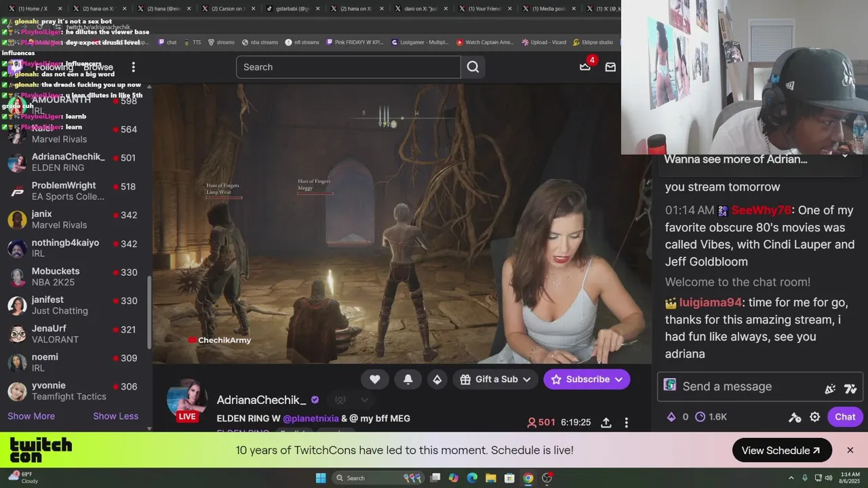Share the stream via share icon
This screenshot has width=868, height=488.
click(x=606, y=422)
